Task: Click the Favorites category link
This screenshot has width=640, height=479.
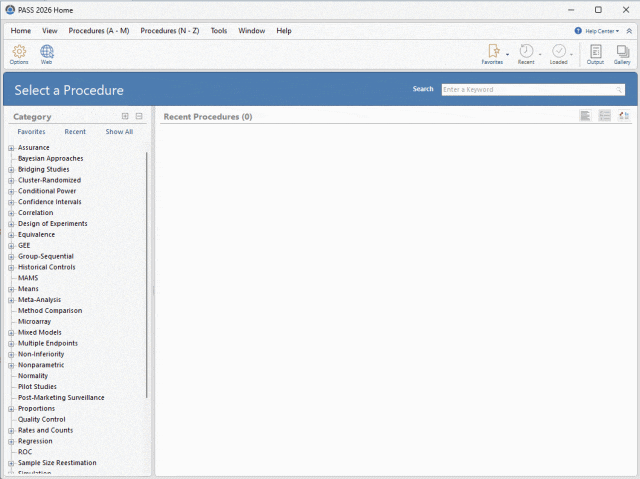Action: 31,132
